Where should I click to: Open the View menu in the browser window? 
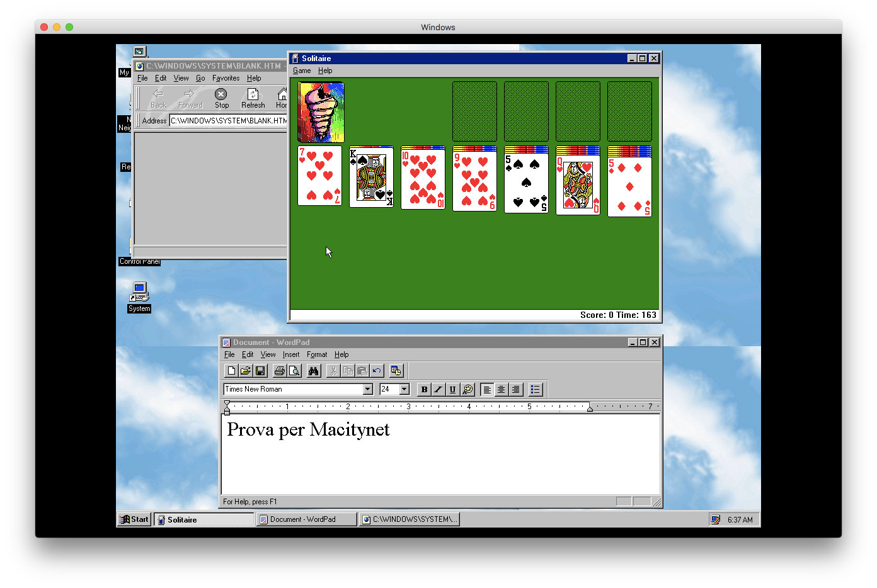[x=181, y=79]
